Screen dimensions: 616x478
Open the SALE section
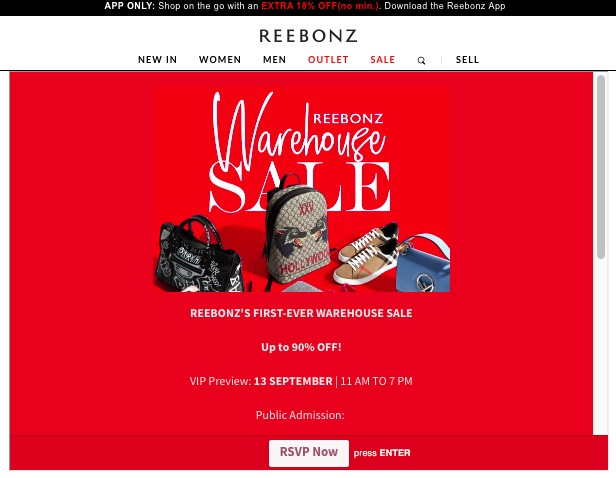tap(383, 60)
